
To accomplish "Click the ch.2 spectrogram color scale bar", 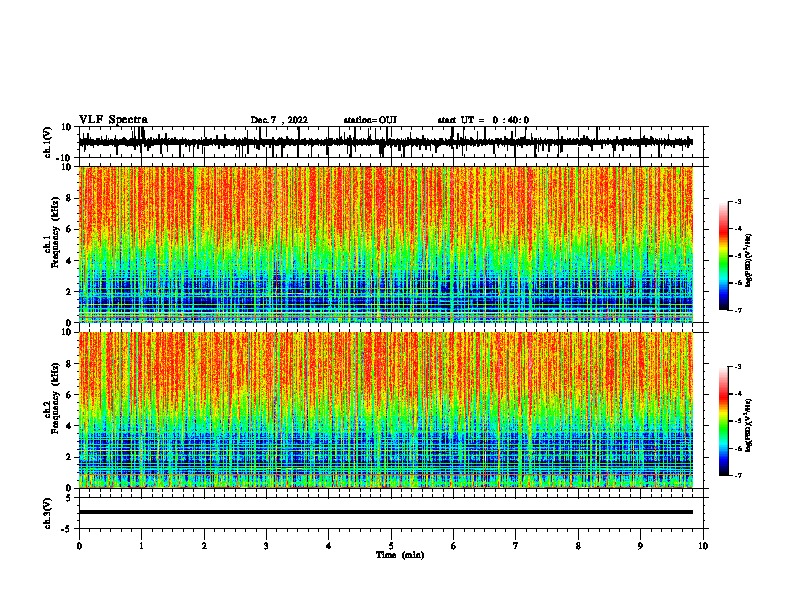I will coord(724,421).
